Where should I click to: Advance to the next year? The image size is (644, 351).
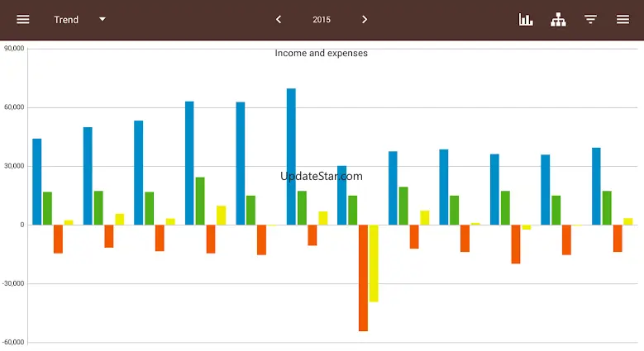coord(365,20)
